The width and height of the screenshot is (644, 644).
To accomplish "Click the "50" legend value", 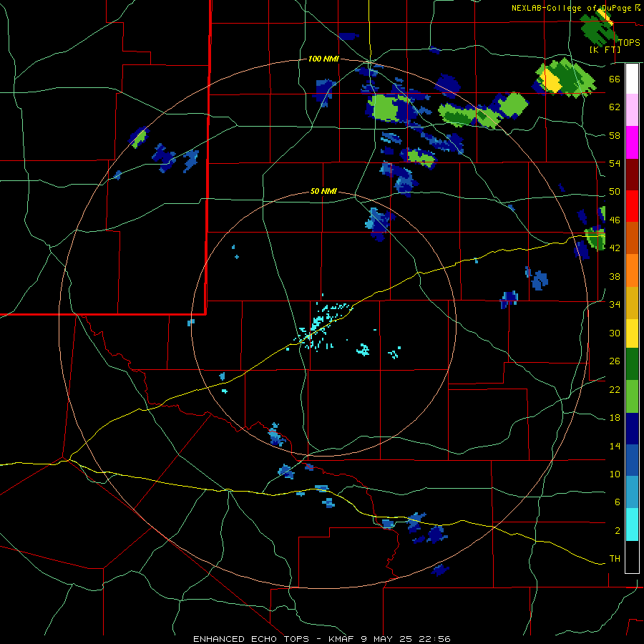I will [615, 192].
